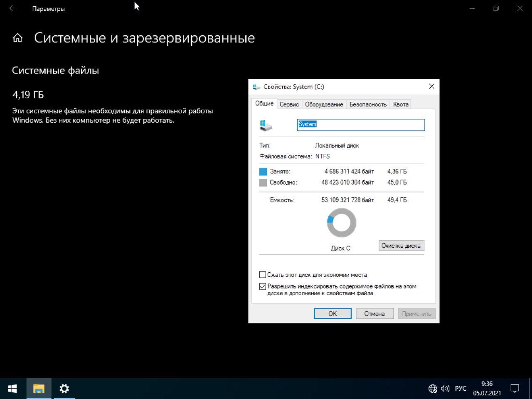Click the '48 423 010 304 байт' free value
532x399 pixels.
(347, 182)
